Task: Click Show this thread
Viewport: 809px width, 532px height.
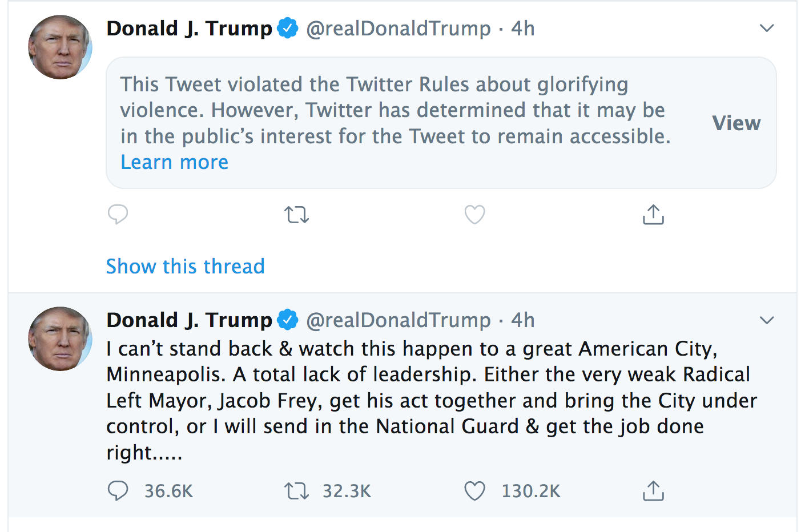Action: [x=185, y=267]
